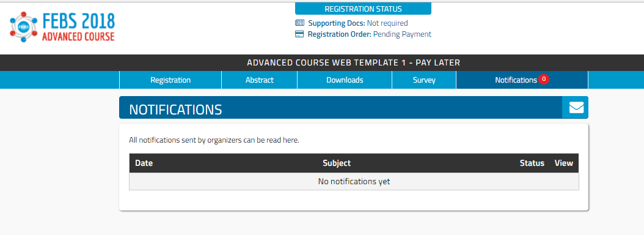The image size is (644, 235).
Task: Click the Supporting Docs document icon
Action: (299, 23)
